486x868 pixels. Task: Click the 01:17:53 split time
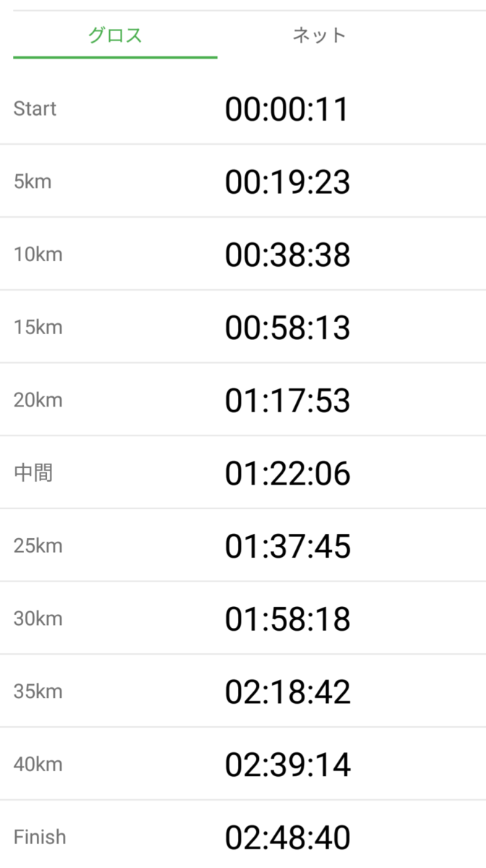(287, 401)
